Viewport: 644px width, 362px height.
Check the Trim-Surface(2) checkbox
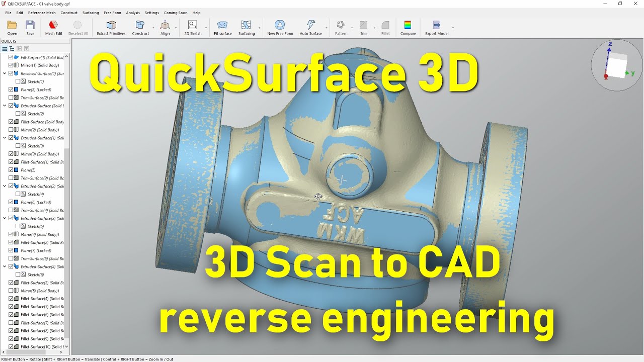pos(11,98)
